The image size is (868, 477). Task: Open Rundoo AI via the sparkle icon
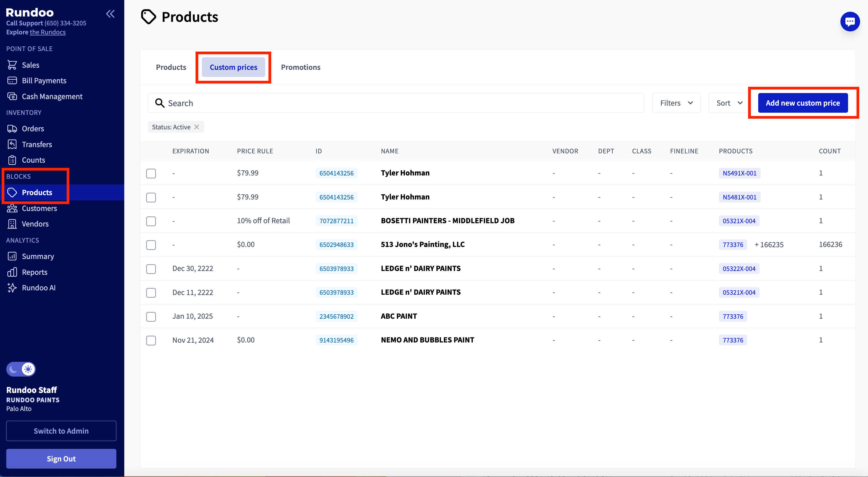coord(12,288)
